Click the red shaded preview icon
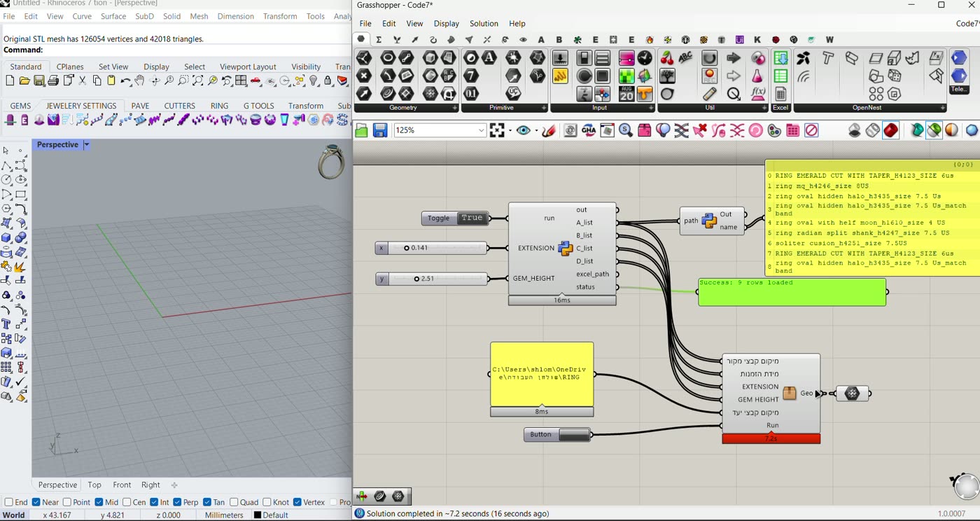The width and height of the screenshot is (980, 521). point(890,130)
